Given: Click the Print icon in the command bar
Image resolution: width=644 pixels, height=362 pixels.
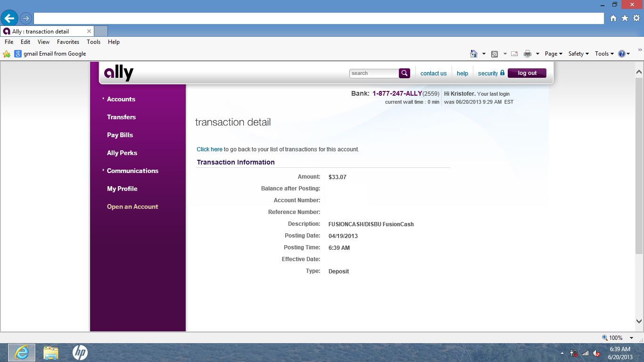Looking at the screenshot, I should pyautogui.click(x=528, y=54).
